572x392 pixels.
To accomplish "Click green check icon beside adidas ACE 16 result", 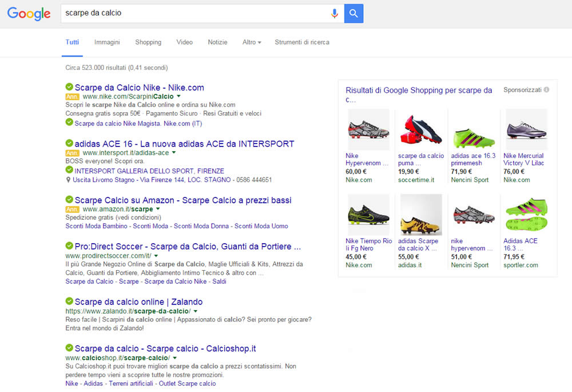I will pos(69,143).
